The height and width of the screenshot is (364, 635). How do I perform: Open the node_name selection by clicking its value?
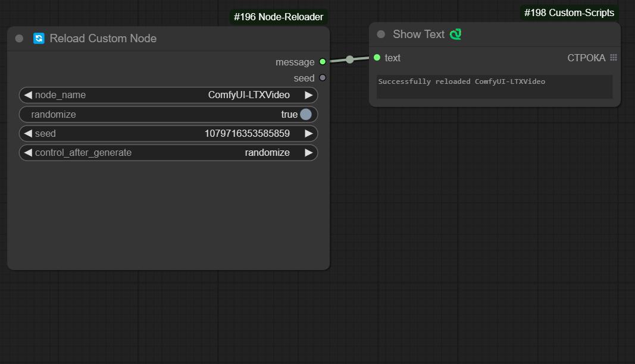[248, 95]
